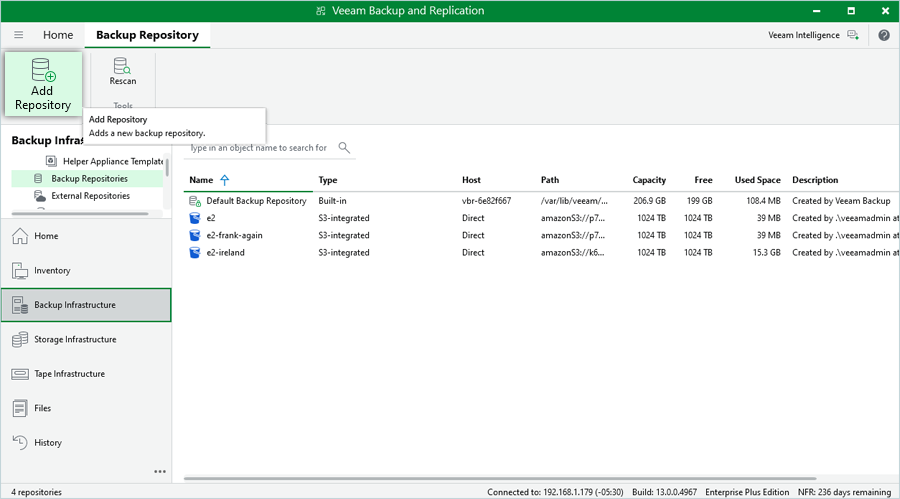This screenshot has height=499, width=900.
Task: Open the hamburger main menu
Action: [18, 35]
